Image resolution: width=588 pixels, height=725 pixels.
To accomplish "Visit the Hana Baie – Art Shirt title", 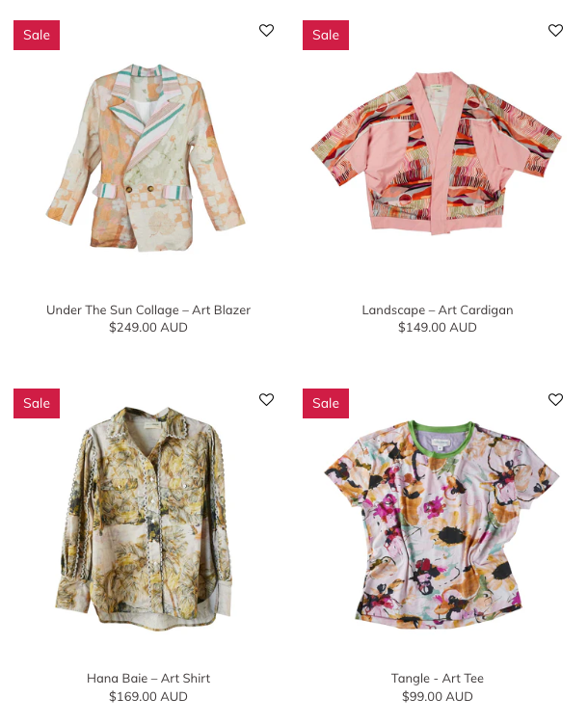I will point(148,679).
